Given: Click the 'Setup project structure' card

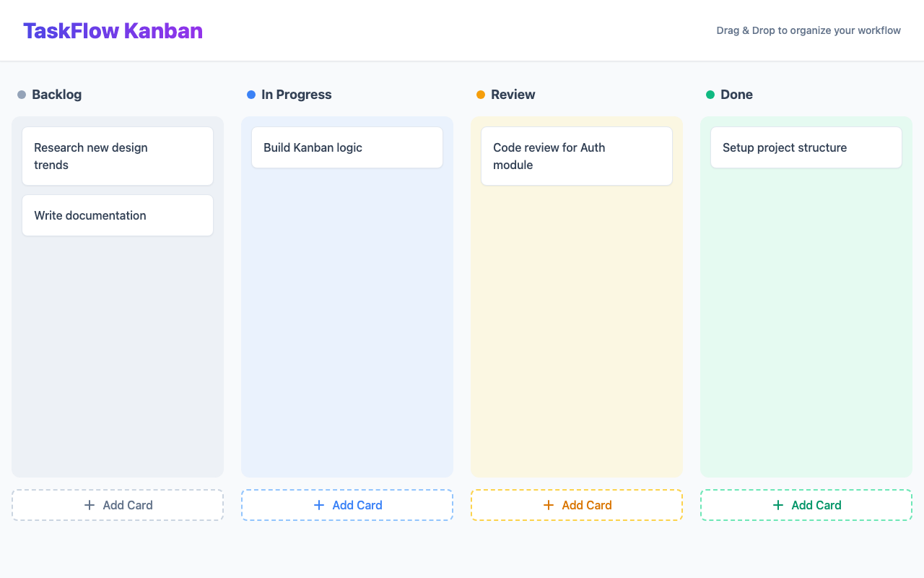Looking at the screenshot, I should pos(806,147).
